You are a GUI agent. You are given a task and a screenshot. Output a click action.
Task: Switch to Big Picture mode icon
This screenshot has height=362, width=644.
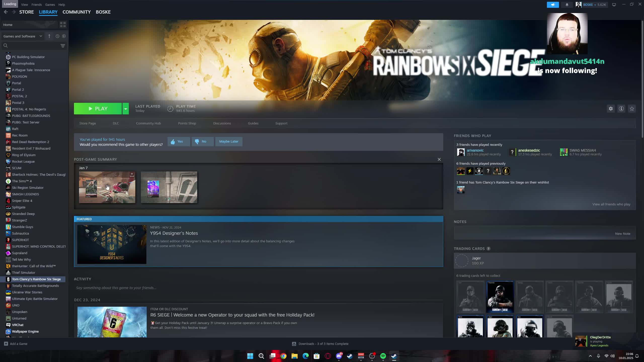[614, 5]
